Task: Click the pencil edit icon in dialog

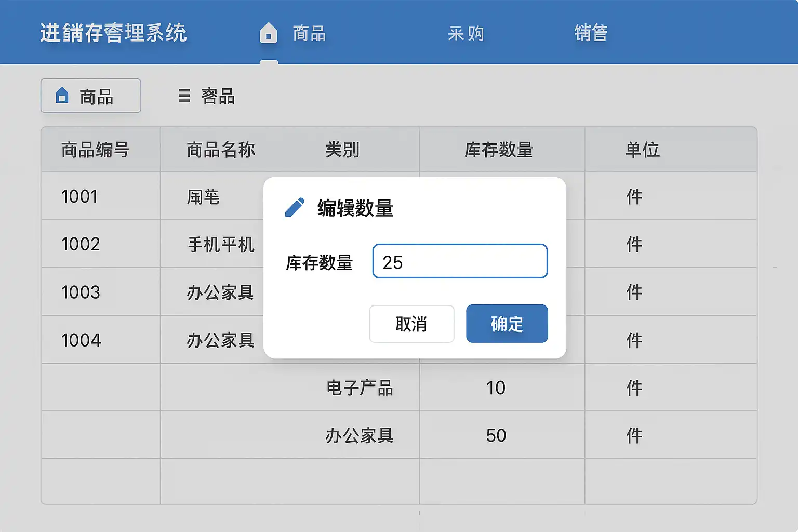Action: 295,208
